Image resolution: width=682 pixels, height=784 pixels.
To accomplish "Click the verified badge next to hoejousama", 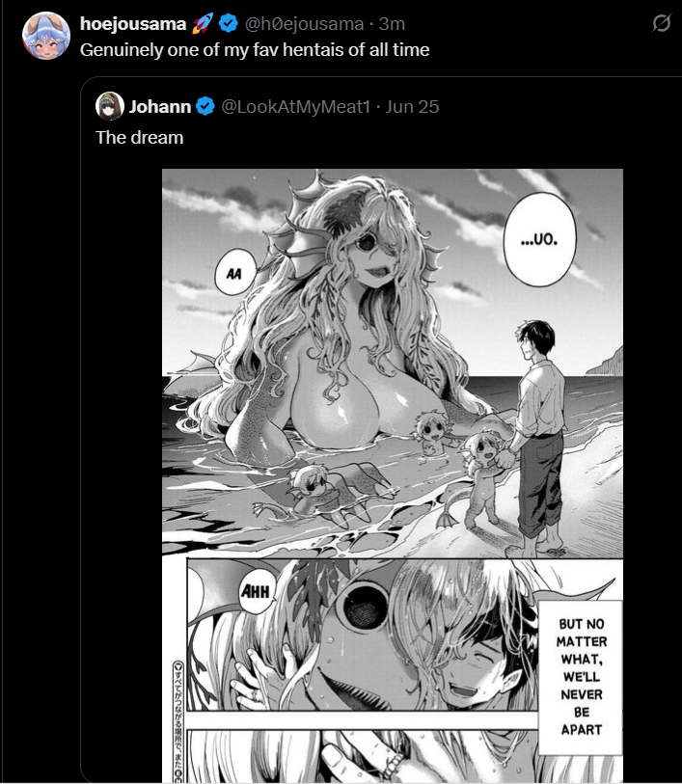I will point(229,23).
